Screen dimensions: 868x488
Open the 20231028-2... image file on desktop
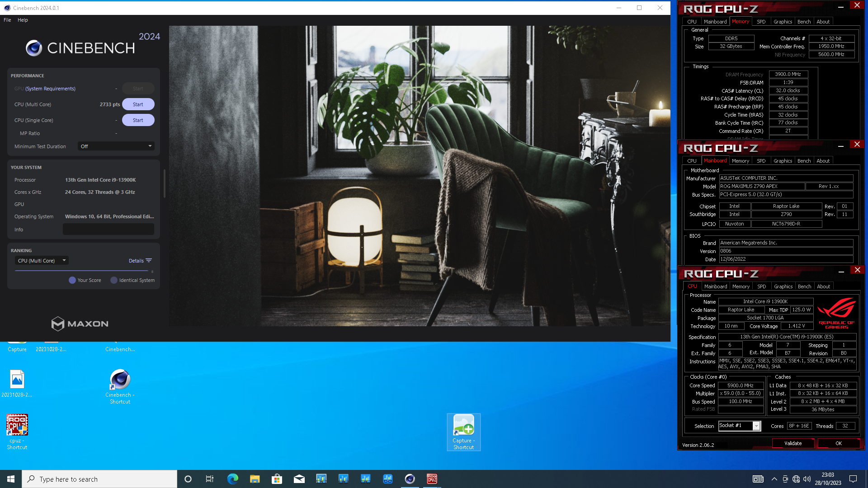pos(17,384)
